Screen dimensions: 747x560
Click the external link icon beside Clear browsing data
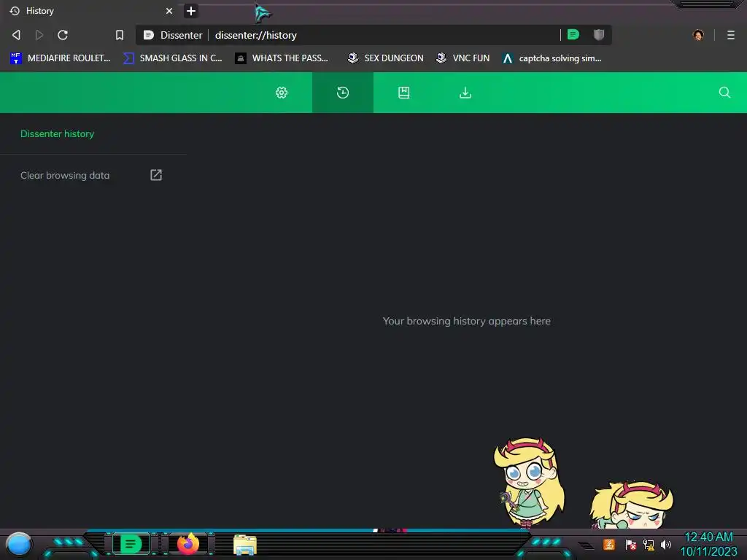pyautogui.click(x=156, y=175)
